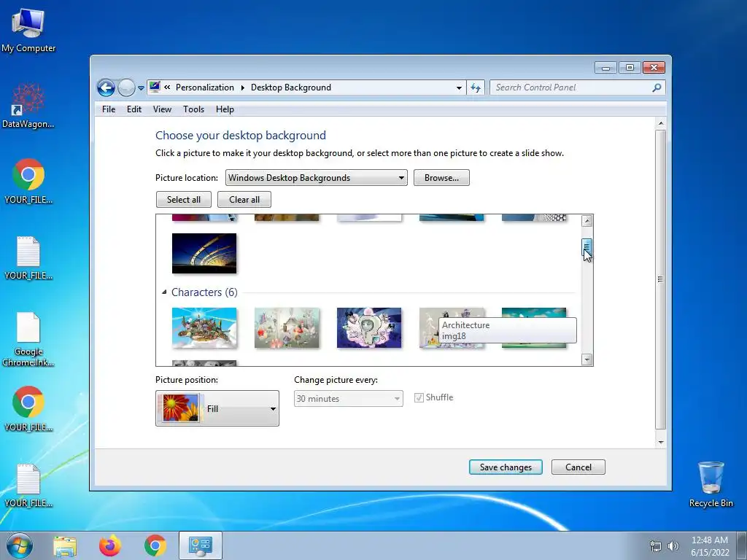The height and width of the screenshot is (560, 747).
Task: Click the breadcrumb arrow after Personalization
Action: (242, 87)
